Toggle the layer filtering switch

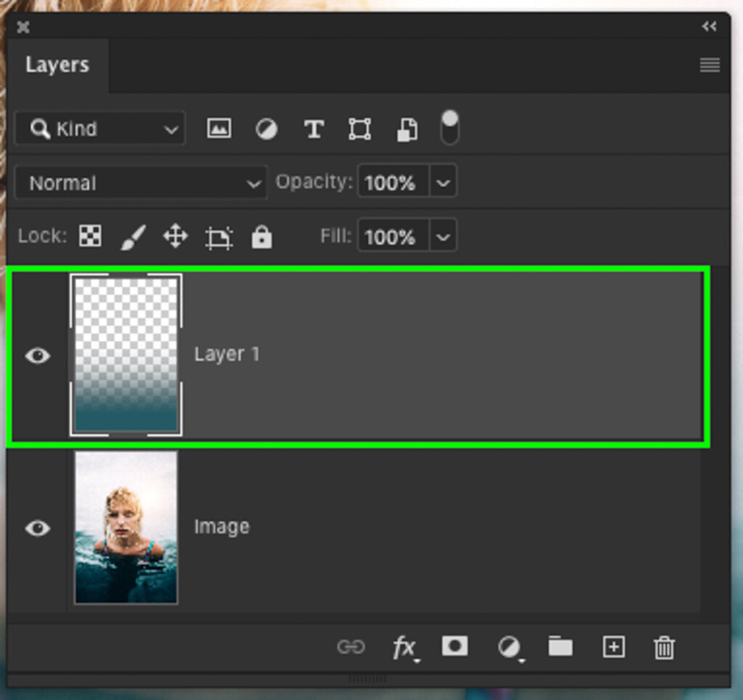(449, 128)
